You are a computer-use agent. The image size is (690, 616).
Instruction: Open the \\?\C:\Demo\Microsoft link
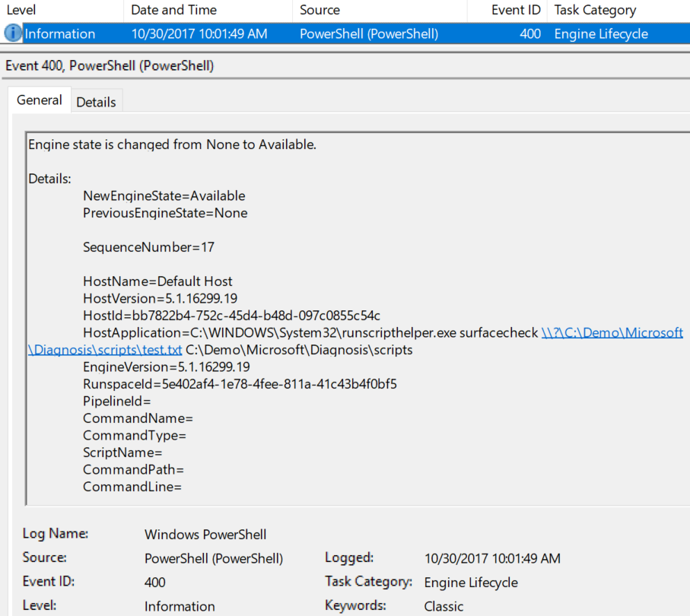click(x=612, y=332)
